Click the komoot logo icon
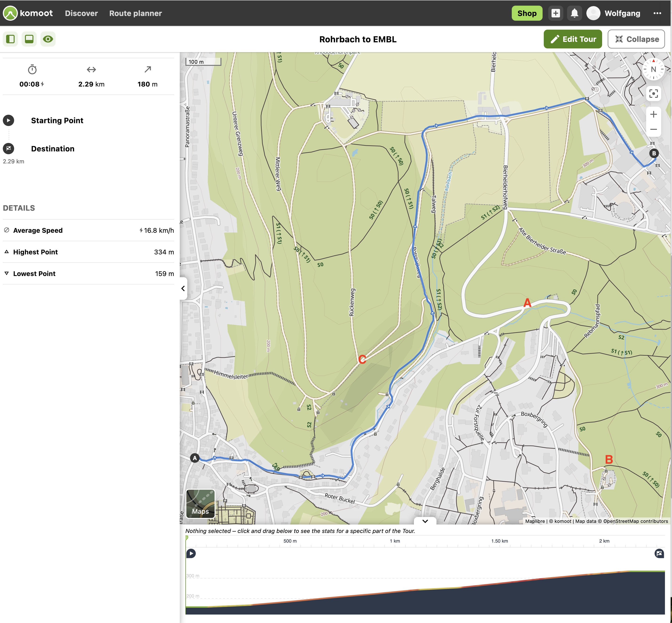 point(10,13)
